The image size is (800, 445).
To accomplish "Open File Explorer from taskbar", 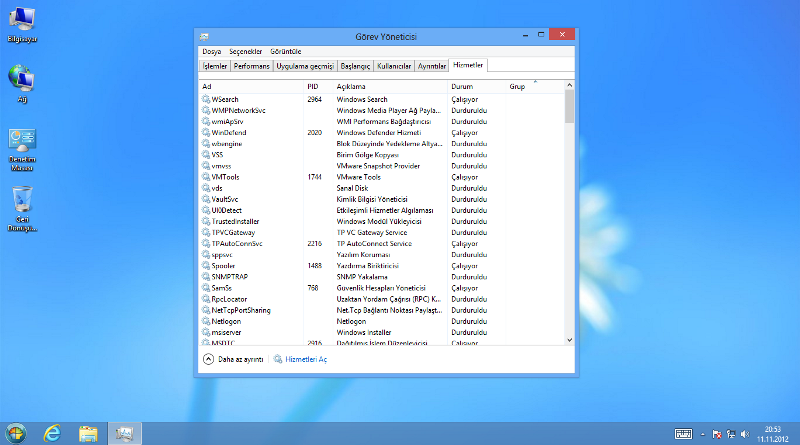I will pos(88,434).
